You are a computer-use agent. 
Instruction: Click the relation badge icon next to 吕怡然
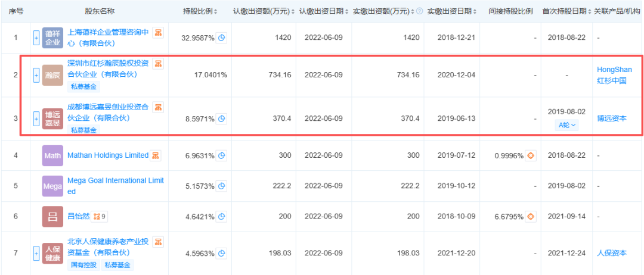100,217
